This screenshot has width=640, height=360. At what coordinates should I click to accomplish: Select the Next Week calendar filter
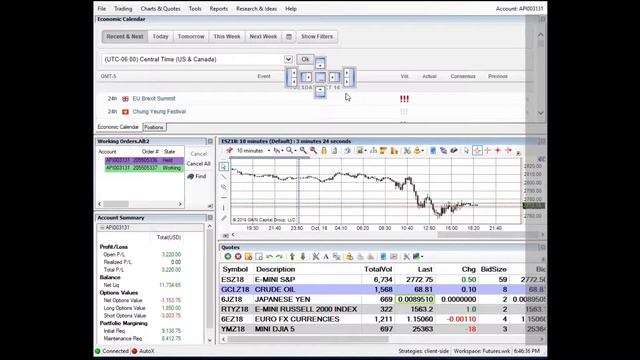(x=263, y=36)
